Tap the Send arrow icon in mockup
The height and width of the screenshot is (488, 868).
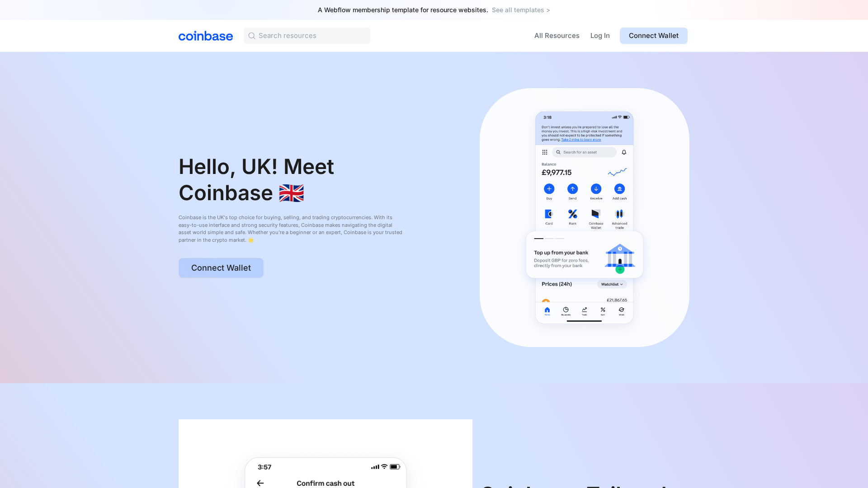tap(572, 189)
